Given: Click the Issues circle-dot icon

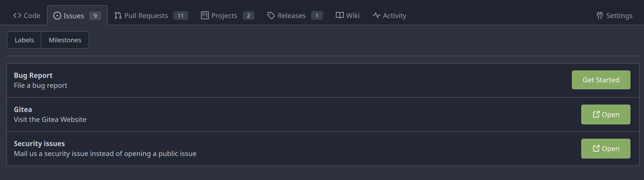Looking at the screenshot, I should (x=57, y=16).
